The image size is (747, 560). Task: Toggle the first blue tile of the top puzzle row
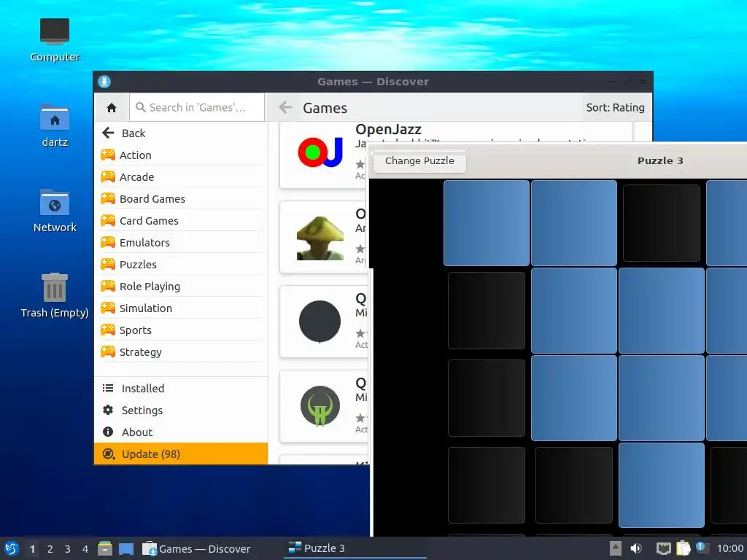[487, 223]
